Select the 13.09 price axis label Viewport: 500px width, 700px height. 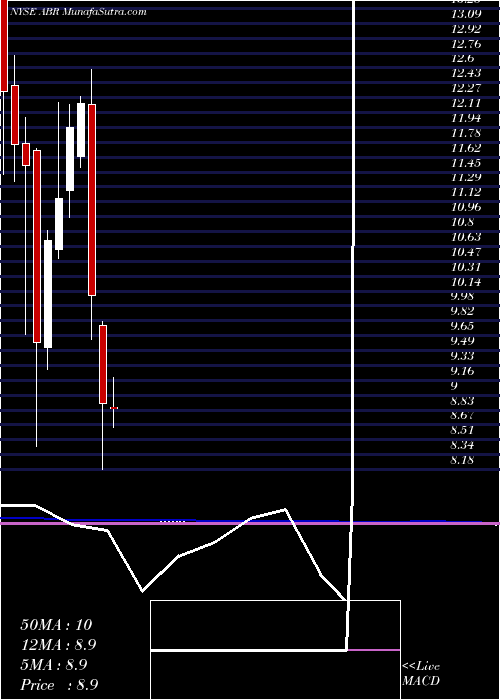click(x=466, y=14)
